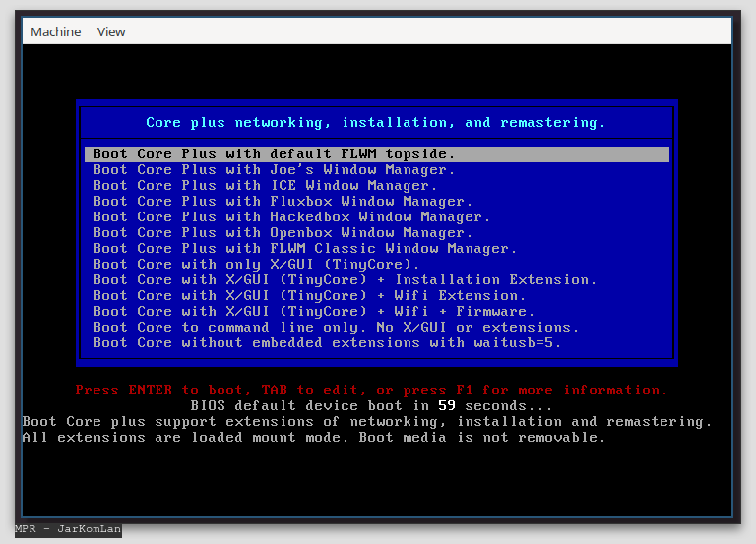Click the boot menu title about networking and remastering

(x=376, y=123)
